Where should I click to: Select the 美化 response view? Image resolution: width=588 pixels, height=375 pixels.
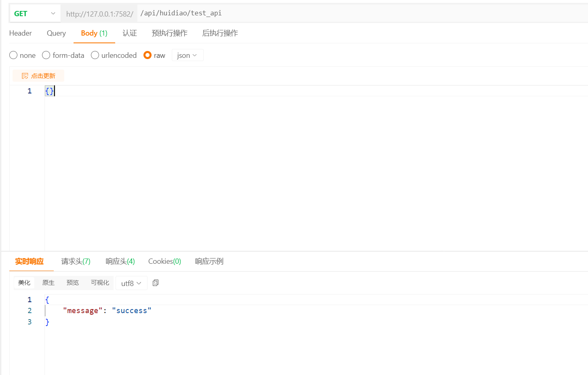[24, 283]
